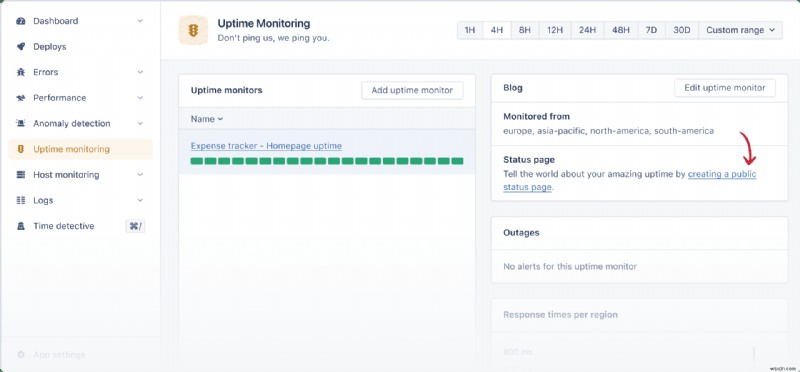Viewport: 800px width, 372px height.
Task: Click the Outages heading
Action: [x=521, y=233]
